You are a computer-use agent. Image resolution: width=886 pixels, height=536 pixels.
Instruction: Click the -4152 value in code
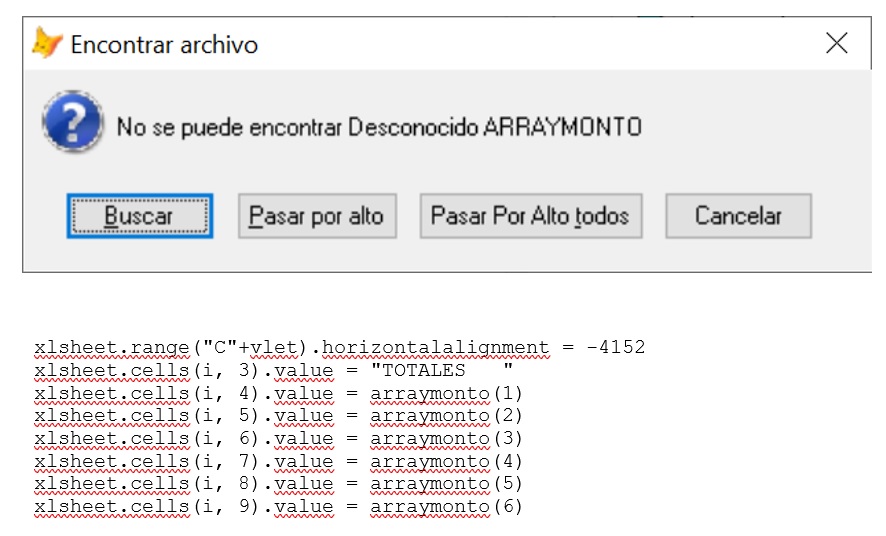(x=615, y=348)
